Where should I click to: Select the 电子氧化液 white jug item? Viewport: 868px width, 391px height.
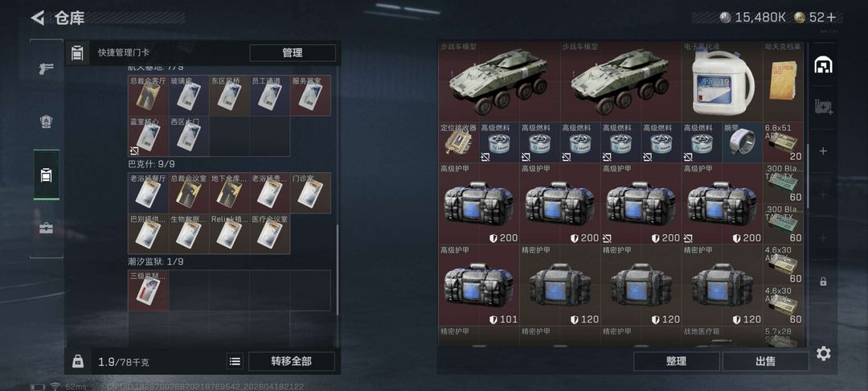click(x=723, y=81)
